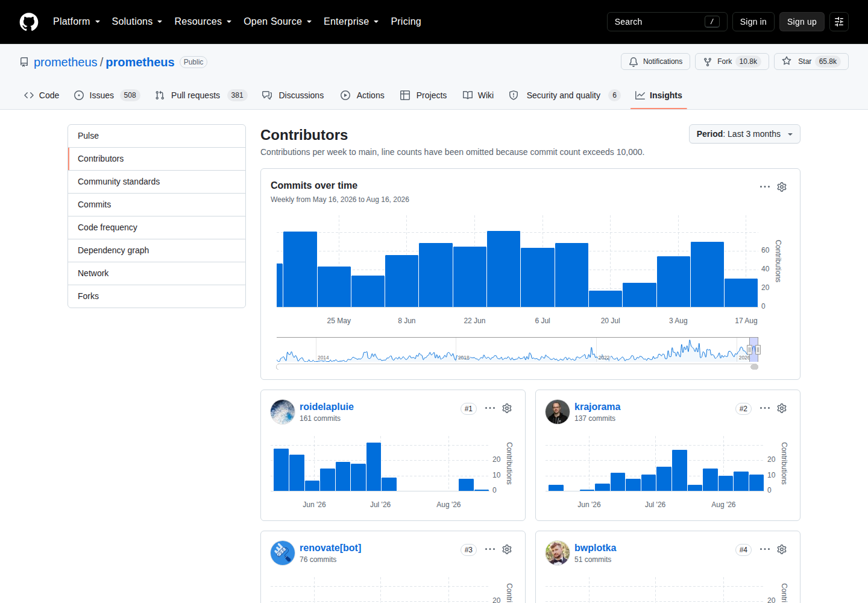The image size is (868, 603).
Task: Click the timeline overview scrollbar thumb
Action: pos(754,367)
